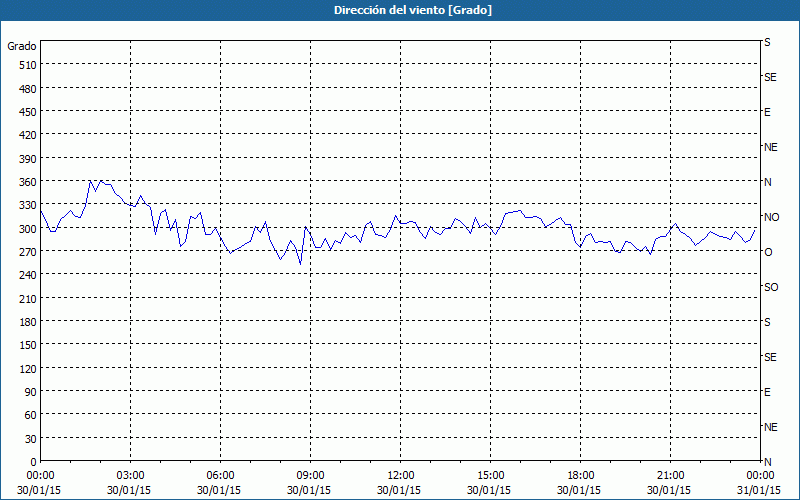Select the "SO" compass label on right axis
Viewport: 800px width, 500px height.
pos(771,287)
